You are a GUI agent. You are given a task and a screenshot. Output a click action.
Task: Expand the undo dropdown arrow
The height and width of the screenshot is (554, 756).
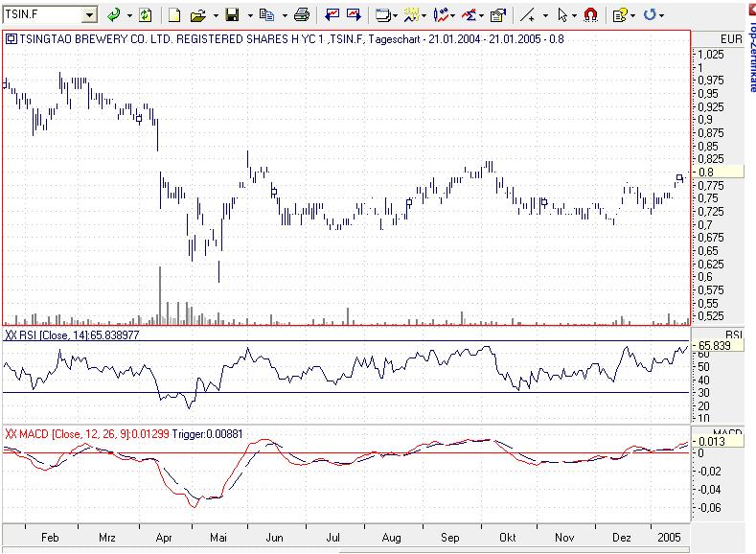(x=661, y=15)
